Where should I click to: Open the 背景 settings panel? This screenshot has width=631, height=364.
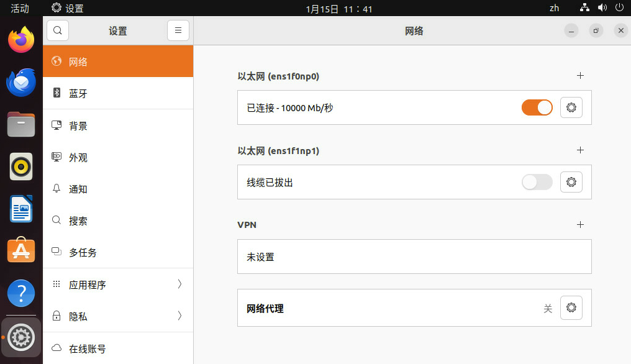tap(118, 125)
